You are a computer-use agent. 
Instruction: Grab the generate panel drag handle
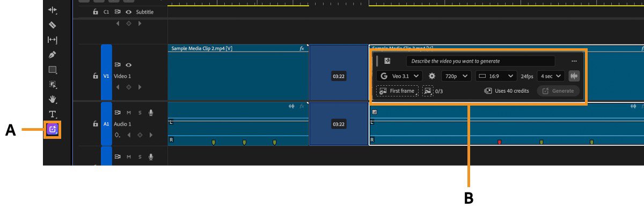point(377,61)
